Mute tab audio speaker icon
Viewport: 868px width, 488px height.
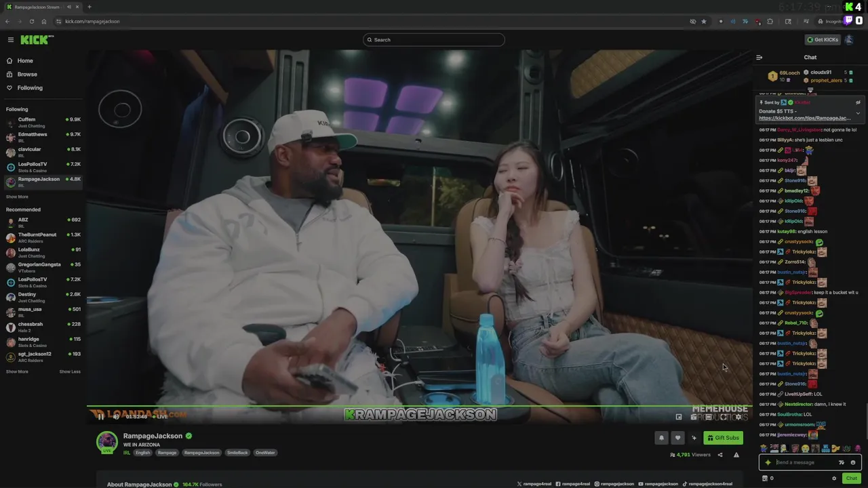click(70, 7)
